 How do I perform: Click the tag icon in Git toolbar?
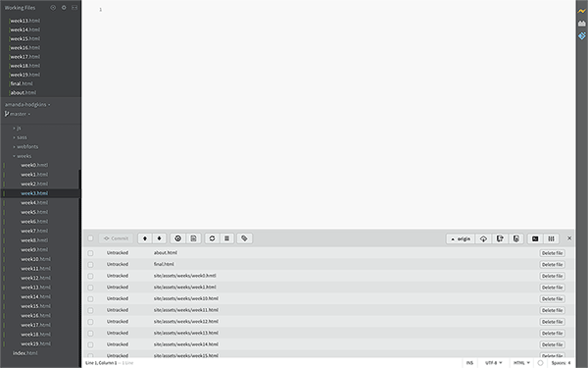[244, 238]
